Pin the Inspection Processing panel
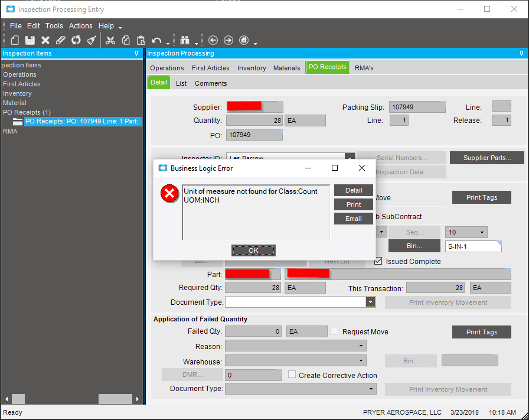This screenshot has height=420, width=529. (521, 53)
